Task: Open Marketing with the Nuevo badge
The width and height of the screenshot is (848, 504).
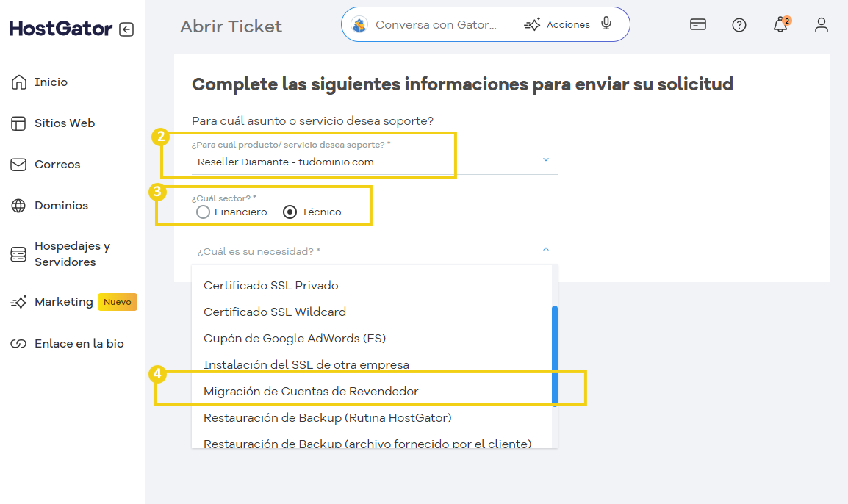Action: point(63,301)
